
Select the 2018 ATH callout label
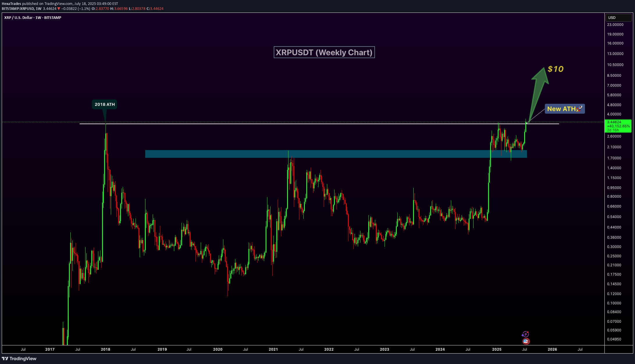coord(105,104)
